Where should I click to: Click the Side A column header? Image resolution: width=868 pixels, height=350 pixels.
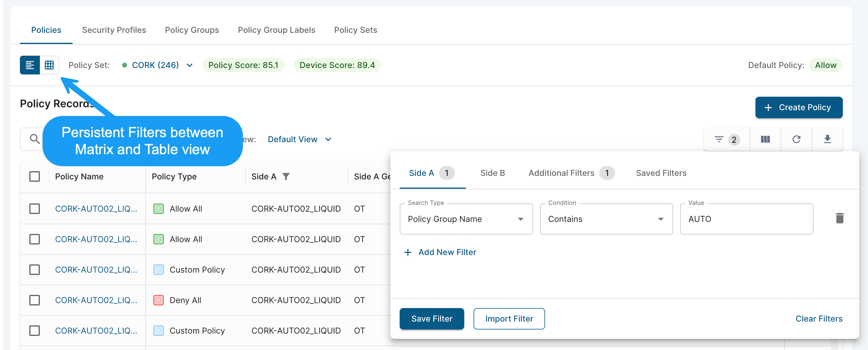[x=264, y=176]
